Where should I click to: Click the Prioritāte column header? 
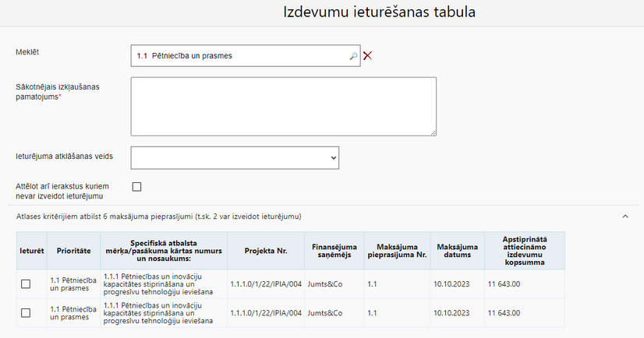[x=73, y=251]
